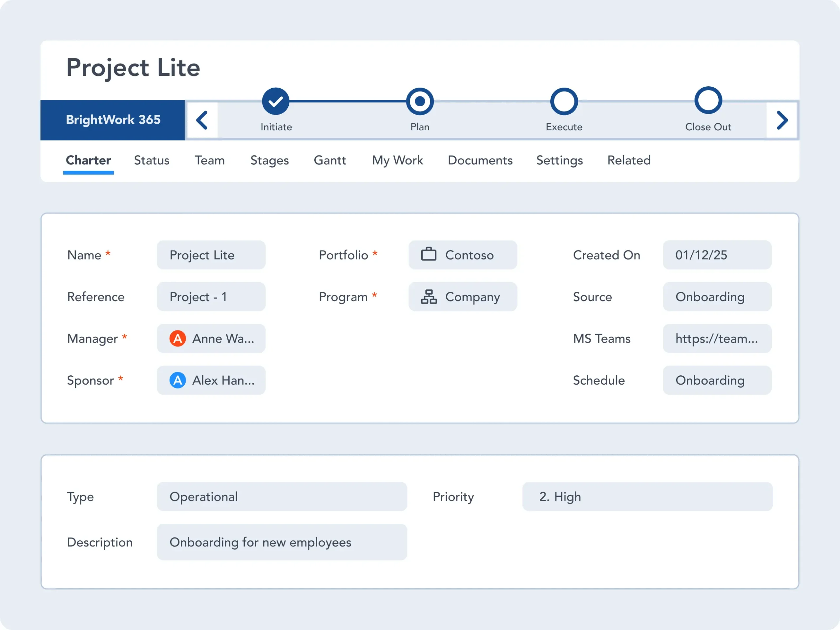Viewport: 840px width, 630px height.
Task: Go to next stage with right chevron
Action: tap(782, 120)
